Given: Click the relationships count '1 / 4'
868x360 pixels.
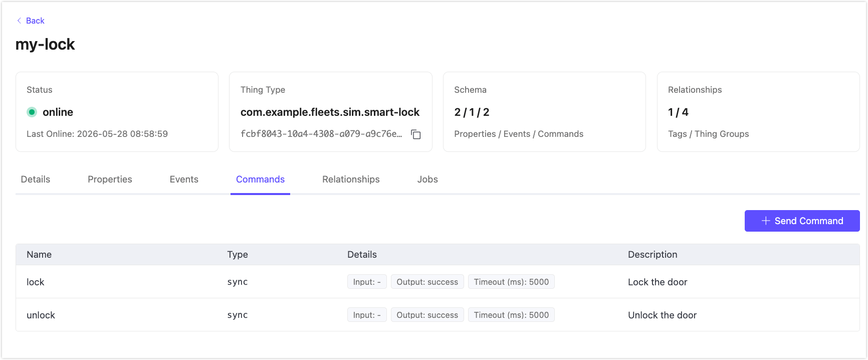Looking at the screenshot, I should tap(678, 112).
